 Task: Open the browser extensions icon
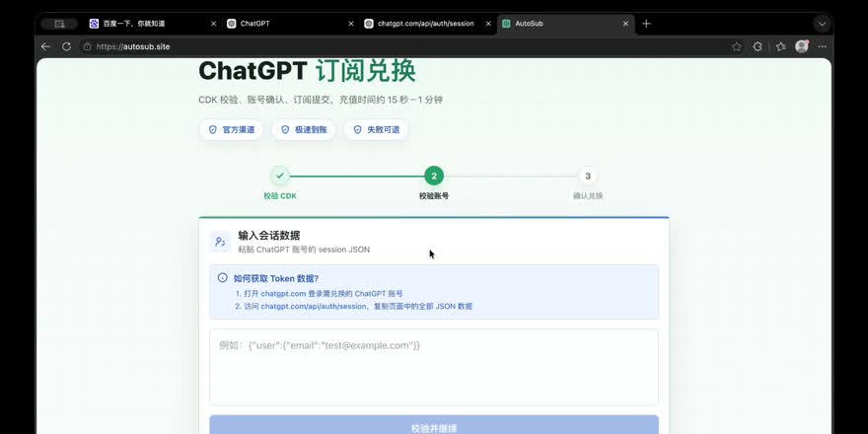click(758, 47)
